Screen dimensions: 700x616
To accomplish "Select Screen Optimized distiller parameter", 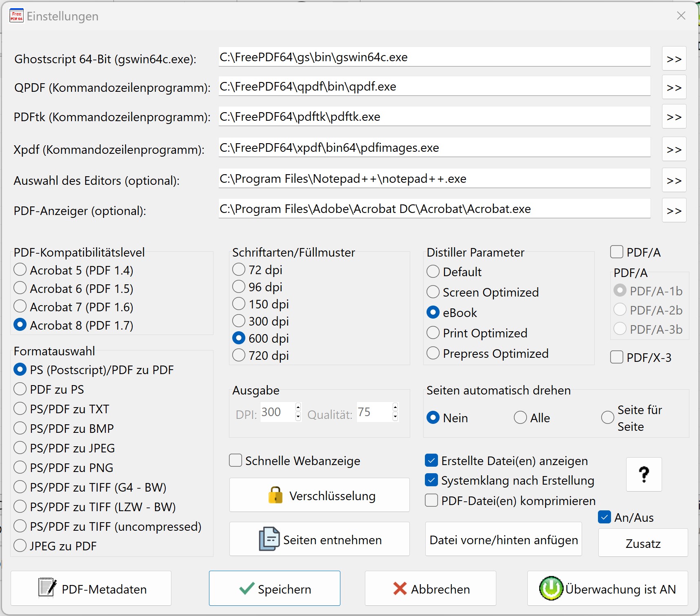I will (x=482, y=292).
